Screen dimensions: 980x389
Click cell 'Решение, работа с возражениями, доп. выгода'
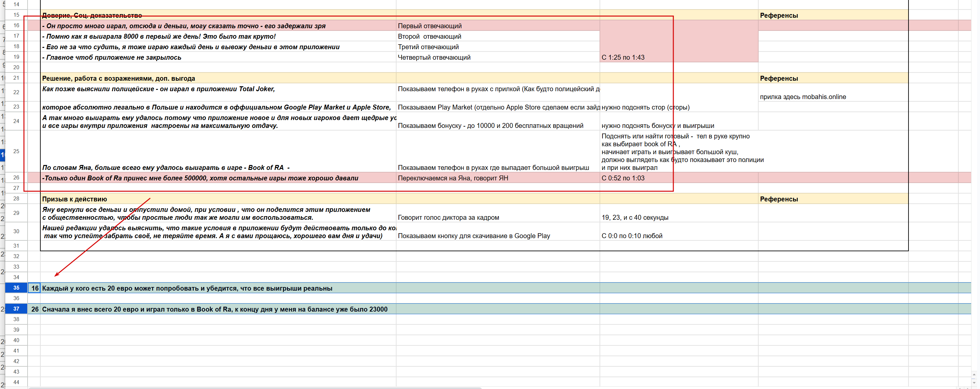(218, 78)
